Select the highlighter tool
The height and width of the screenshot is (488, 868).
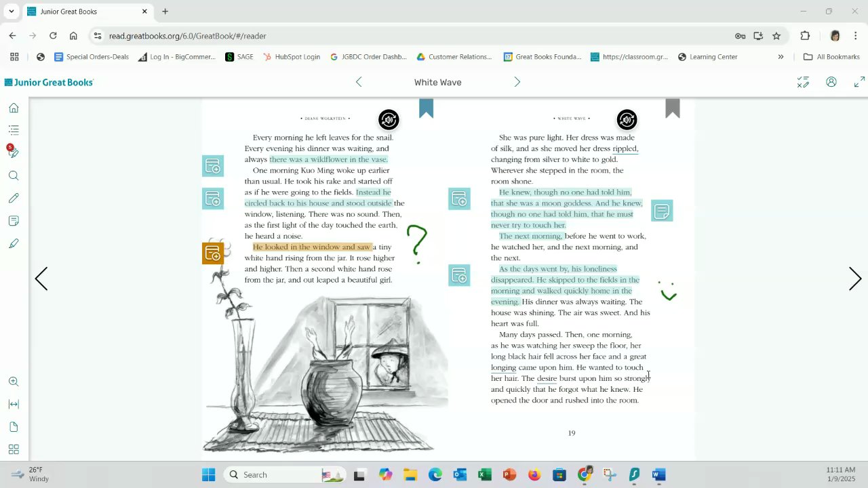tap(14, 243)
